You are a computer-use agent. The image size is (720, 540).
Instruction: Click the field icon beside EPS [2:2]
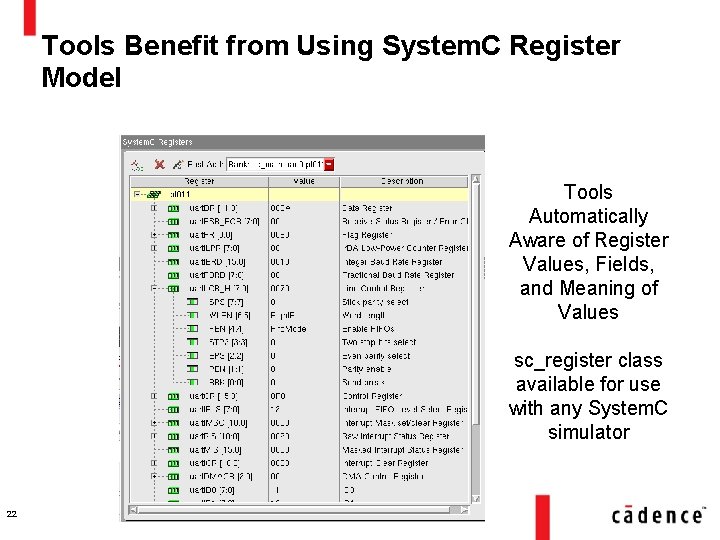tap(193, 356)
